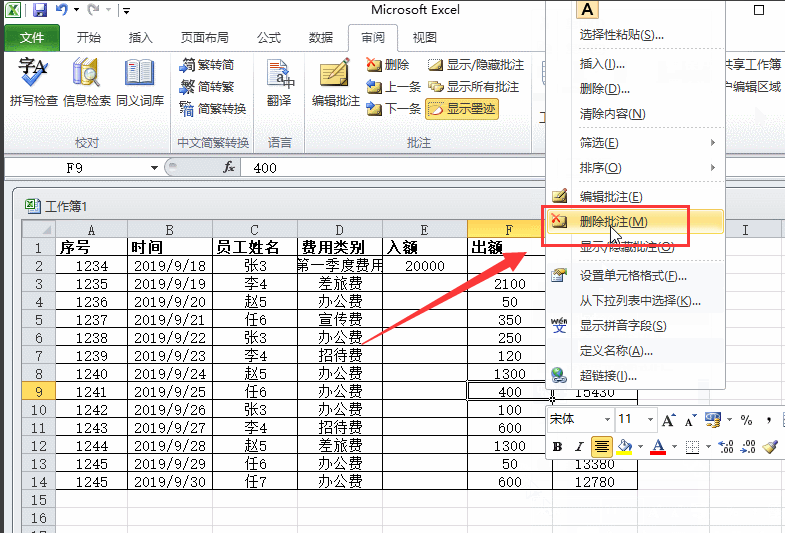Click Format Painter brush icon
785x533 pixels.
[770, 446]
